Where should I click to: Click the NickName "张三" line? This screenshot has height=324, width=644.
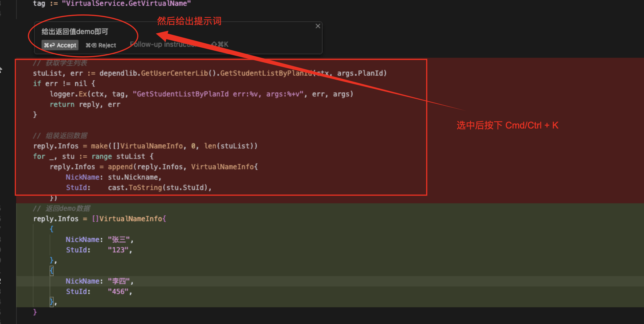(x=99, y=240)
